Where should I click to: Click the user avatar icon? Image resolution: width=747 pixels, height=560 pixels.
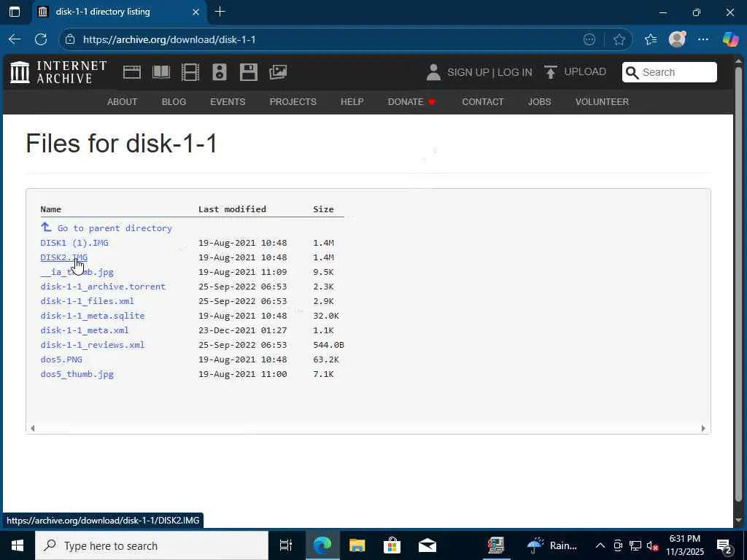coord(433,72)
